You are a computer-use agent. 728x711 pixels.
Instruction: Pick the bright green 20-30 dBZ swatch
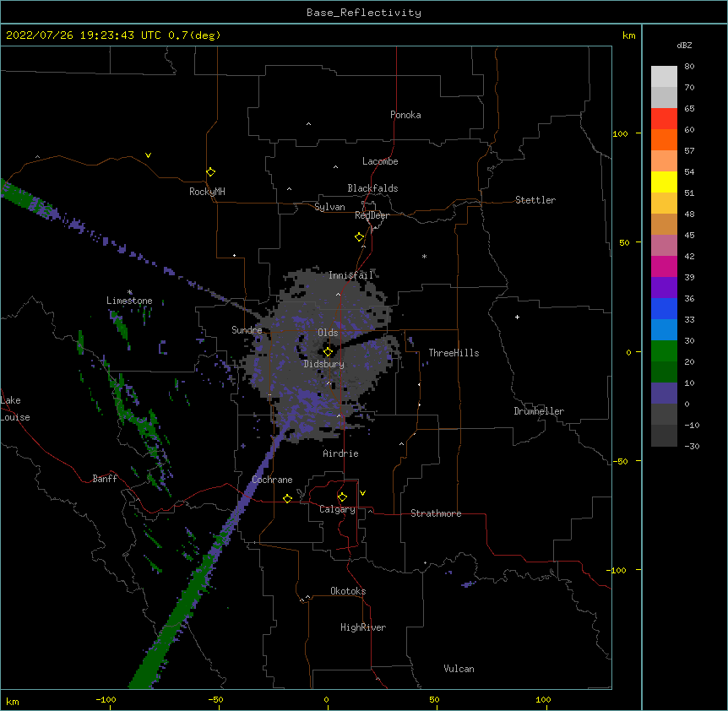point(664,351)
